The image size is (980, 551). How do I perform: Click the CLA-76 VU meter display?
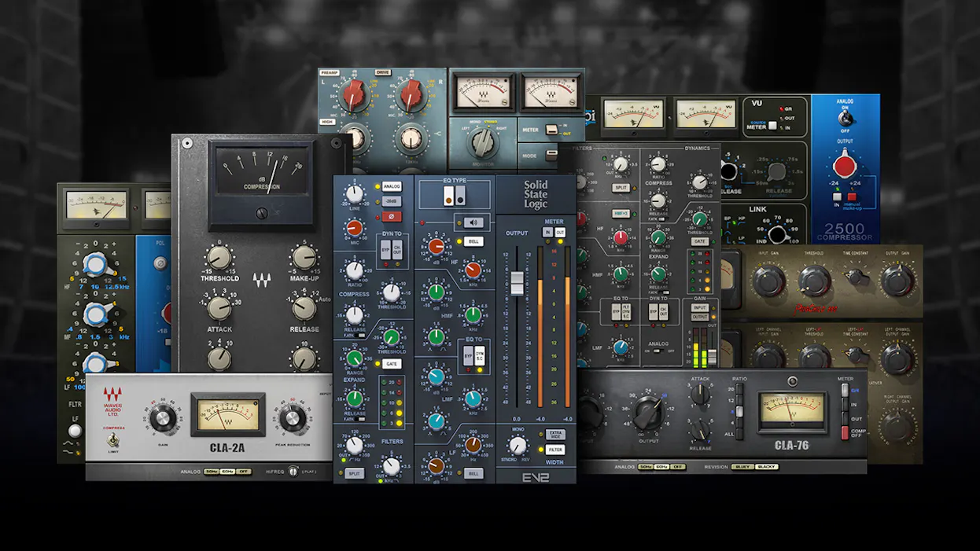[792, 410]
